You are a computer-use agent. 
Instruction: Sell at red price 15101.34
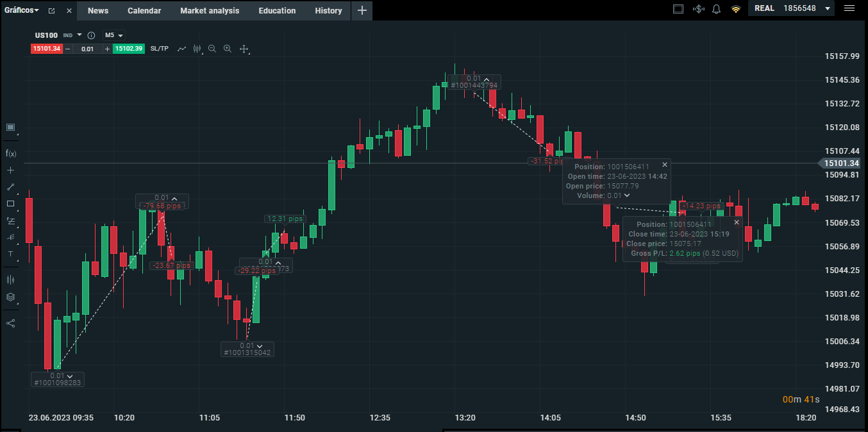coord(46,49)
